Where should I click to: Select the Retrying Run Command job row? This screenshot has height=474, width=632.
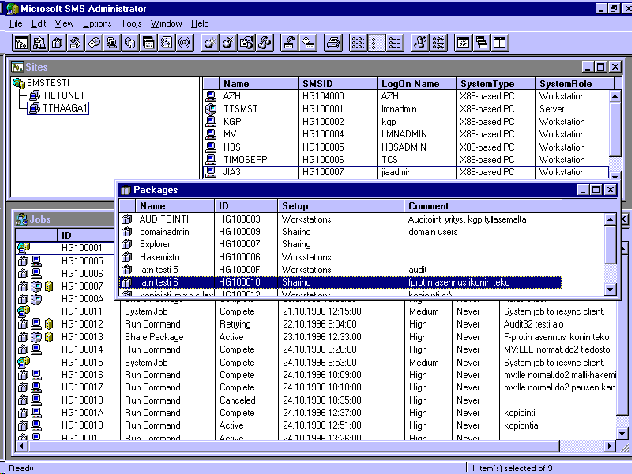click(x=316, y=324)
